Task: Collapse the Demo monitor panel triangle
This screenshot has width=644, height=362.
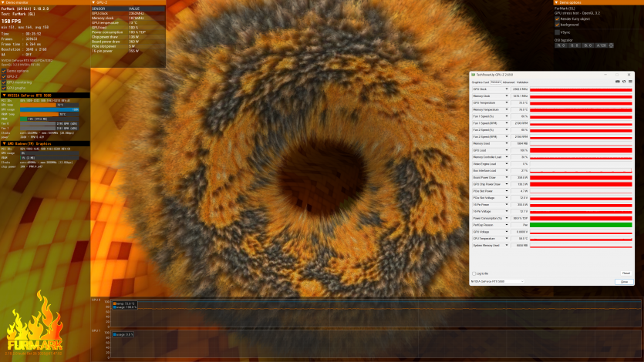Action: click(3, 2)
